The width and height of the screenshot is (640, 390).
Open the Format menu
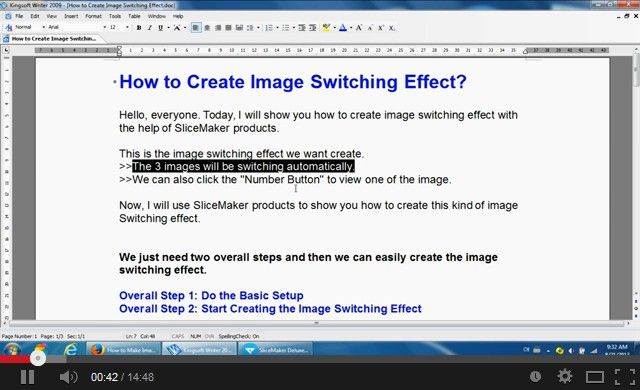tap(93, 16)
